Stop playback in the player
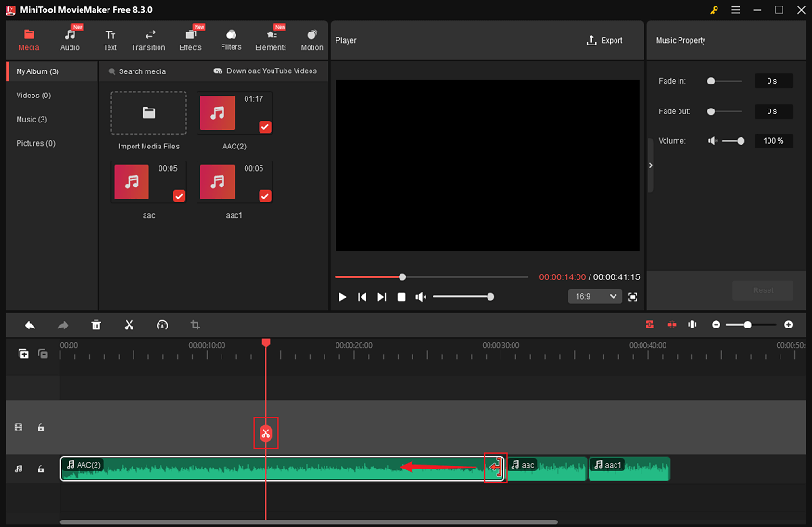 click(401, 297)
